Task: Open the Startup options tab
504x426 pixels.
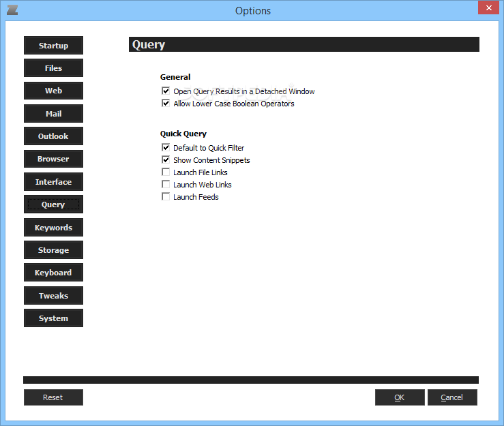Action: click(x=53, y=45)
